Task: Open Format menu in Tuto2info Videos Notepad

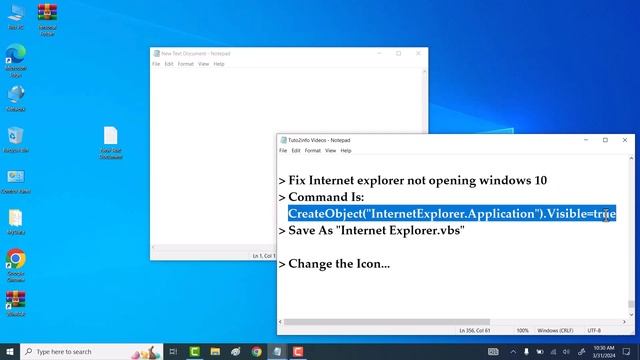Action: click(x=313, y=151)
